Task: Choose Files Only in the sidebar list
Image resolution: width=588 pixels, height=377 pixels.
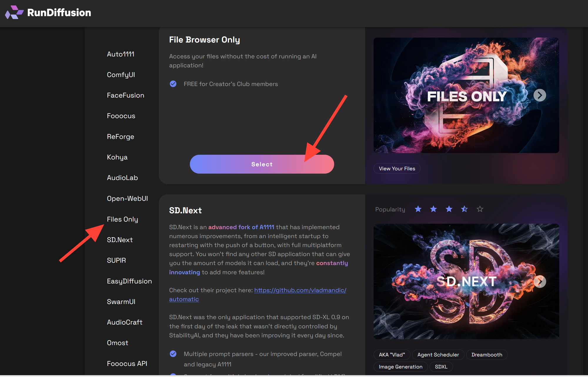Action: pos(122,219)
